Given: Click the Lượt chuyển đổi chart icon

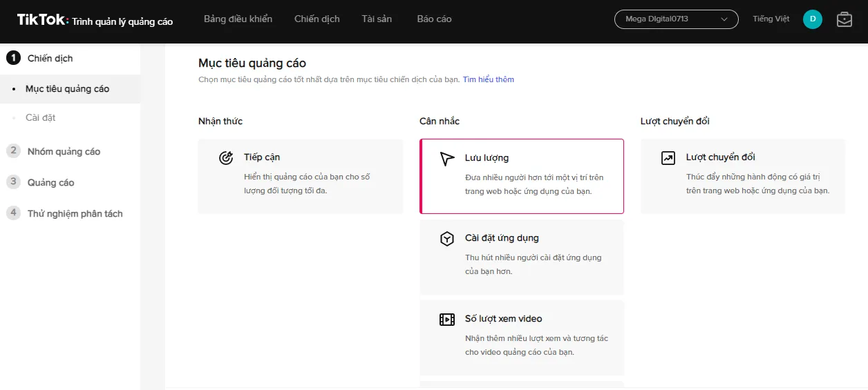Looking at the screenshot, I should [668, 158].
